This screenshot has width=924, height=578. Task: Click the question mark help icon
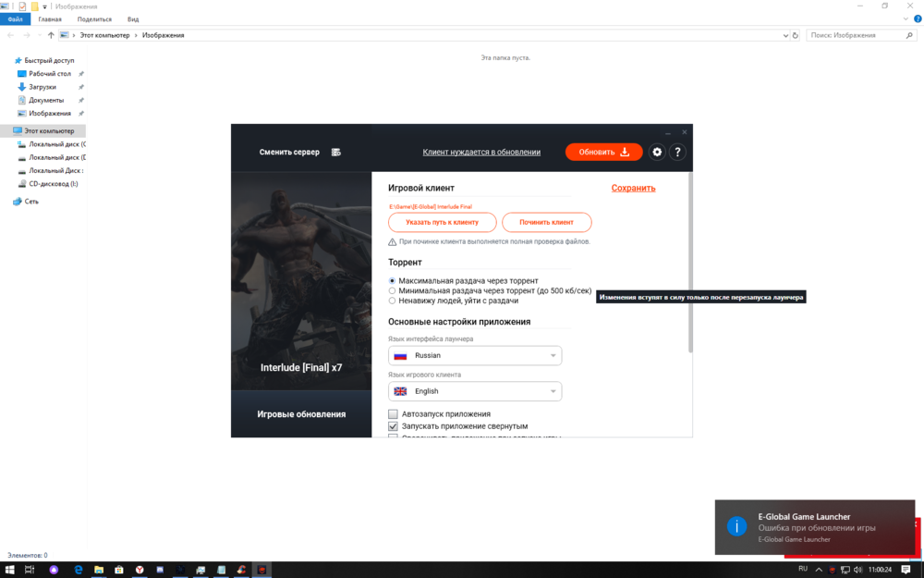(x=679, y=152)
